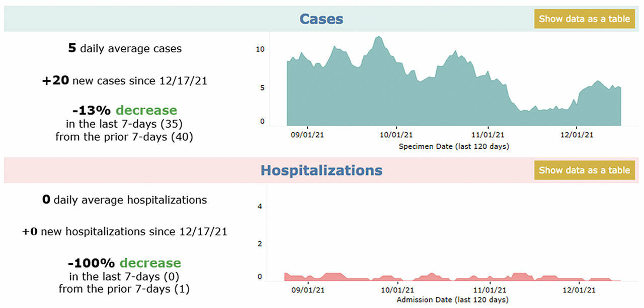Screen dimensions: 644x308
Task: Click the "-100% decrease" label
Action: point(124,263)
